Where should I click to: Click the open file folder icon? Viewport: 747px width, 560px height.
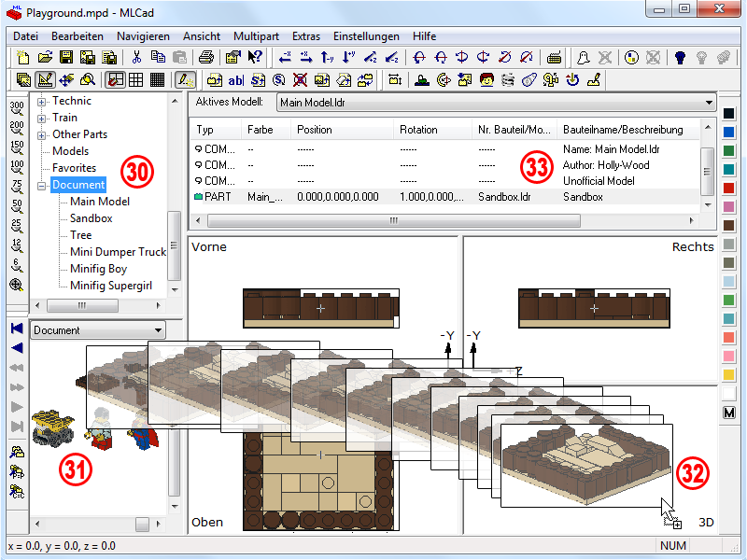pos(45,58)
